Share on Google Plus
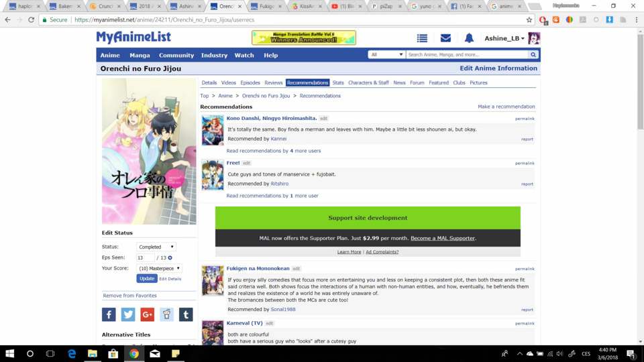Image resolution: width=644 pixels, height=362 pixels. pyautogui.click(x=147, y=314)
